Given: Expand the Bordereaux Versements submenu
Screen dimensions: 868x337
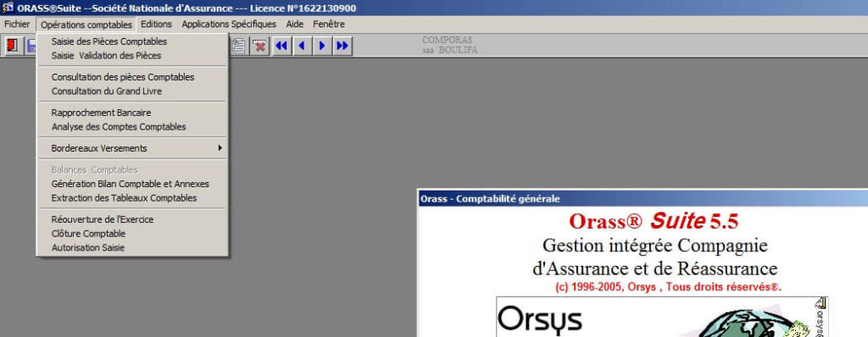Looking at the screenshot, I should 133,148.
